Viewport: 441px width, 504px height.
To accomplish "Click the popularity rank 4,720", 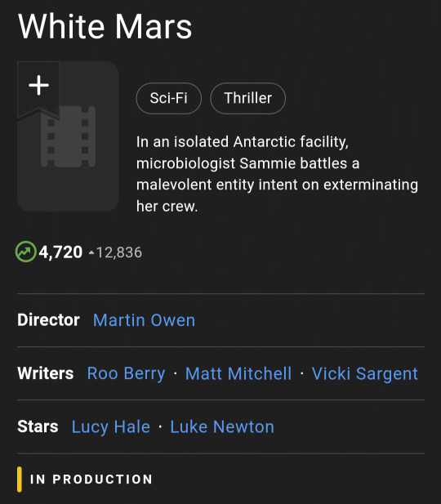I will pos(60,252).
